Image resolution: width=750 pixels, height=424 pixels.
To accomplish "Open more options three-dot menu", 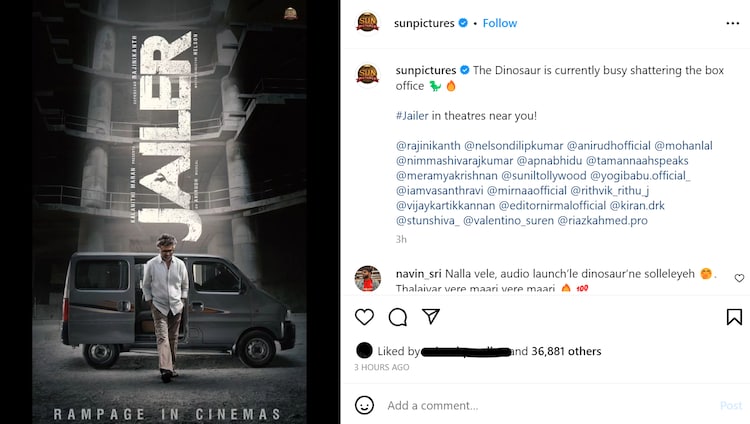I will pyautogui.click(x=734, y=23).
